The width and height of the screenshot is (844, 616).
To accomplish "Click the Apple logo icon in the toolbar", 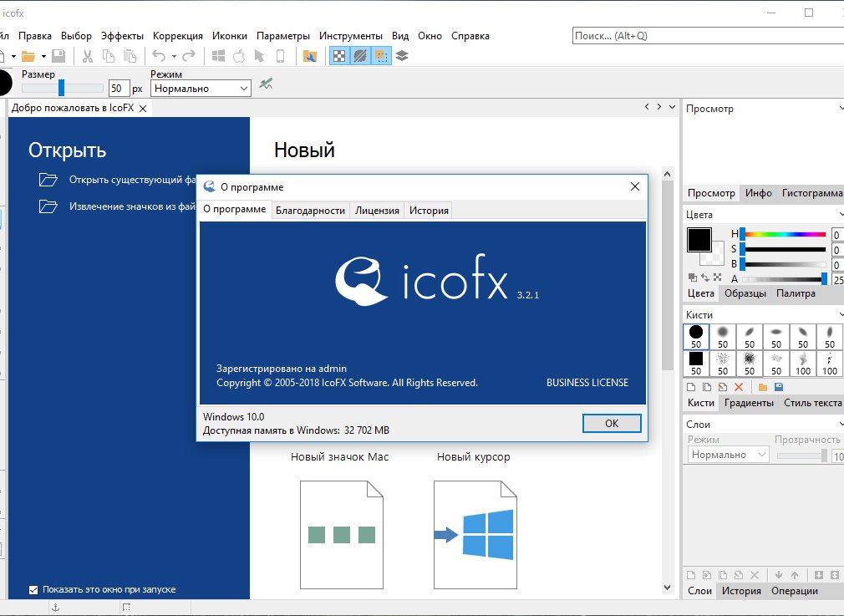I will tap(239, 56).
